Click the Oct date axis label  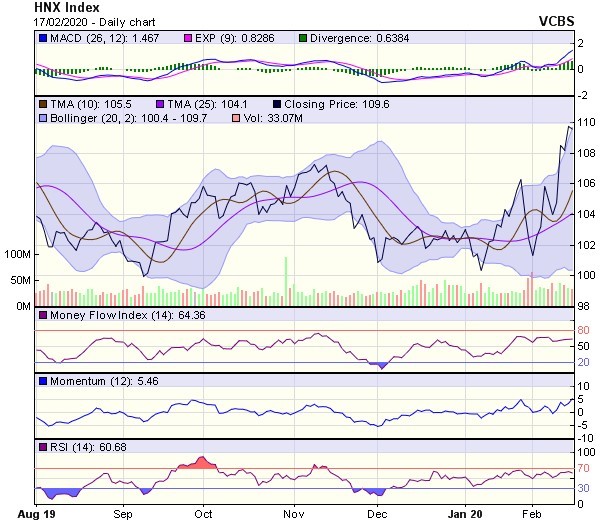click(203, 513)
